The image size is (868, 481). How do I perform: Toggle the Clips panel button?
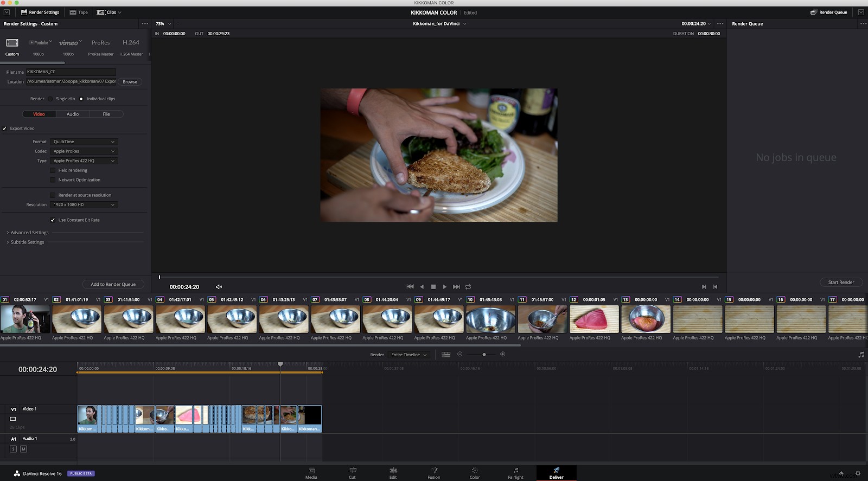(x=109, y=12)
